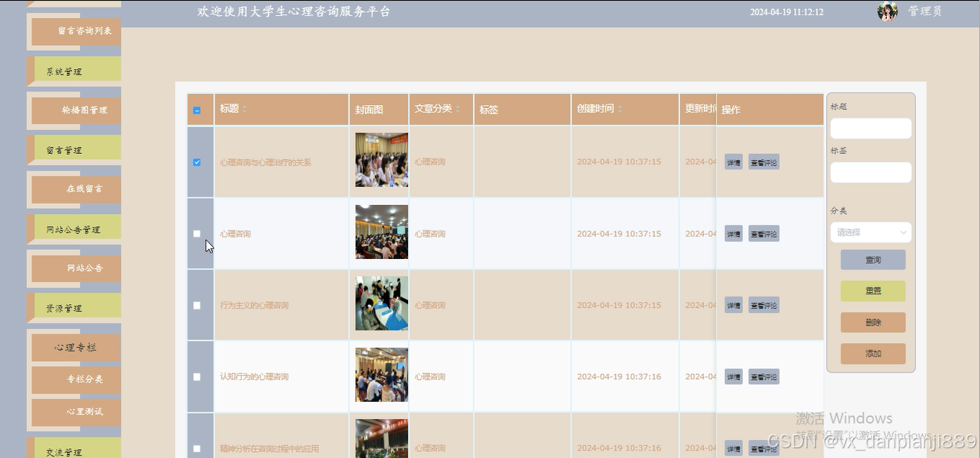Image resolution: width=980 pixels, height=458 pixels.
Task: Open 详情 for 精神分析在咨询过程中的应用
Action: coord(733,448)
